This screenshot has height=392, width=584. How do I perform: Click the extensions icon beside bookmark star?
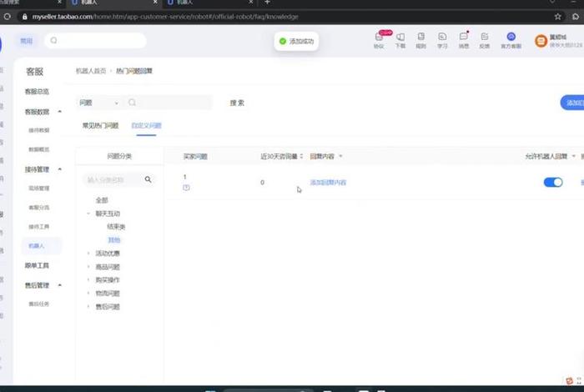click(x=576, y=17)
